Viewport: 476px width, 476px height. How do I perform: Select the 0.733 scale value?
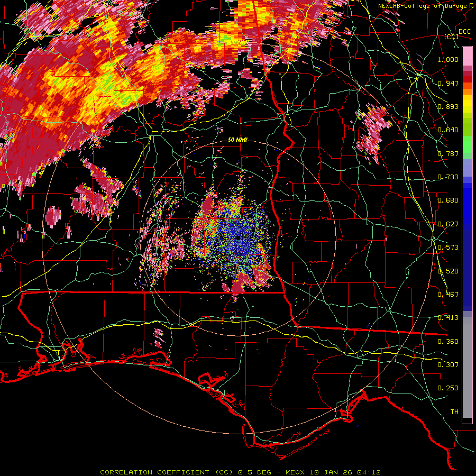[448, 177]
